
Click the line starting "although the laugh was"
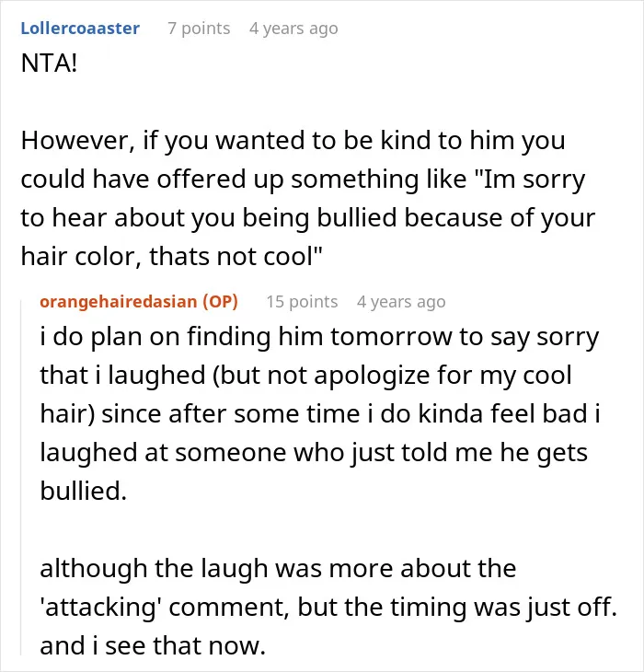(278, 569)
